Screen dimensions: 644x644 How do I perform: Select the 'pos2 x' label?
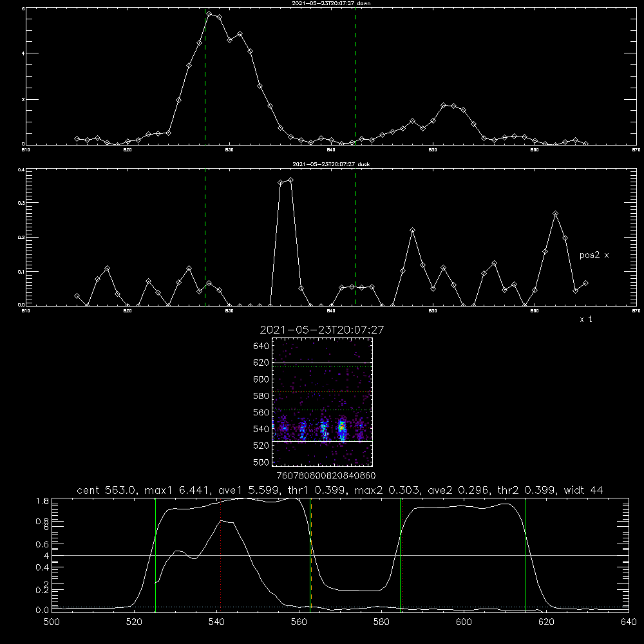pos(594,255)
